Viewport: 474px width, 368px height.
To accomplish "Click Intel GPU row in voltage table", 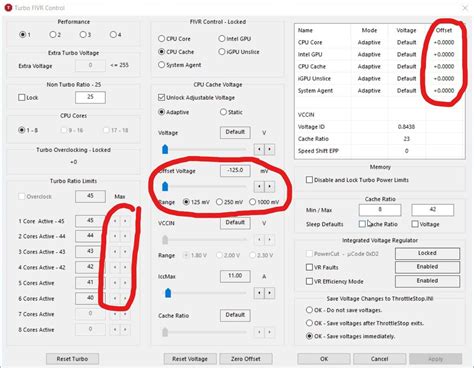I will coord(380,54).
